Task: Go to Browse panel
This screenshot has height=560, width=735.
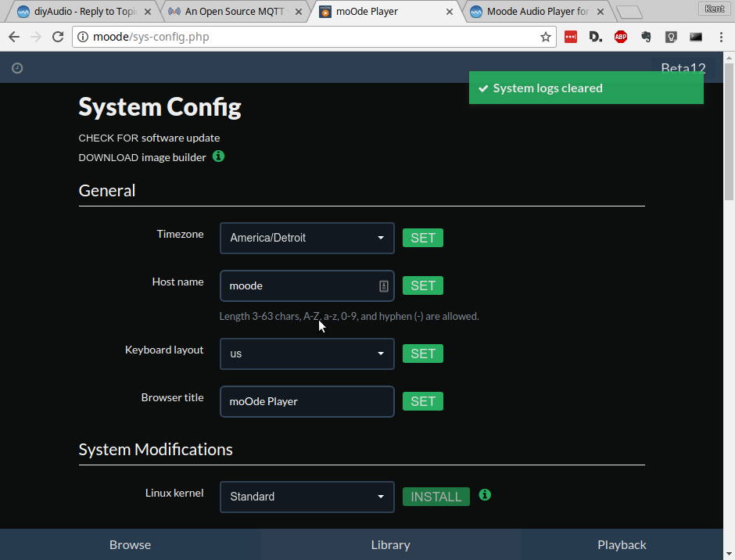Action: pos(130,544)
